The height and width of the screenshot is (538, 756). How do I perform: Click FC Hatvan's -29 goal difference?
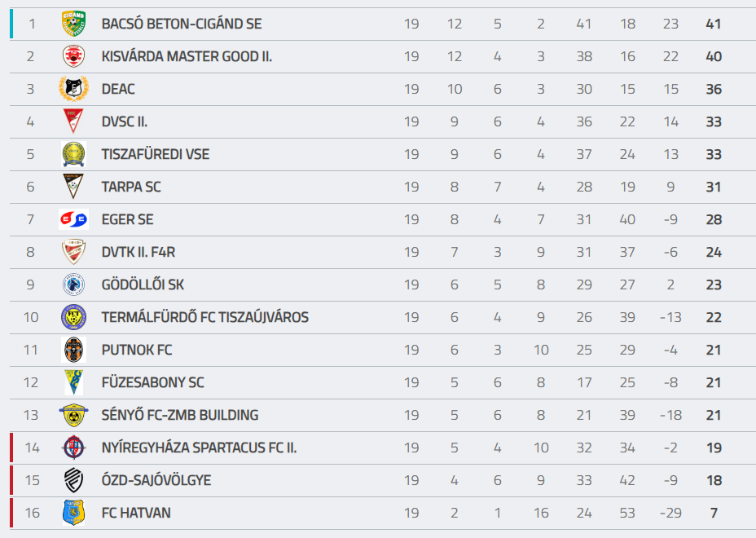(670, 513)
